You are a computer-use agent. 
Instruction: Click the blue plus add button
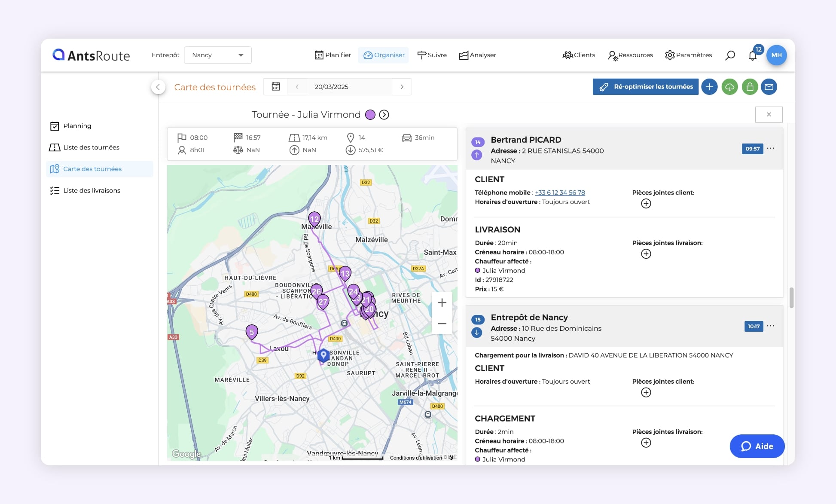709,87
